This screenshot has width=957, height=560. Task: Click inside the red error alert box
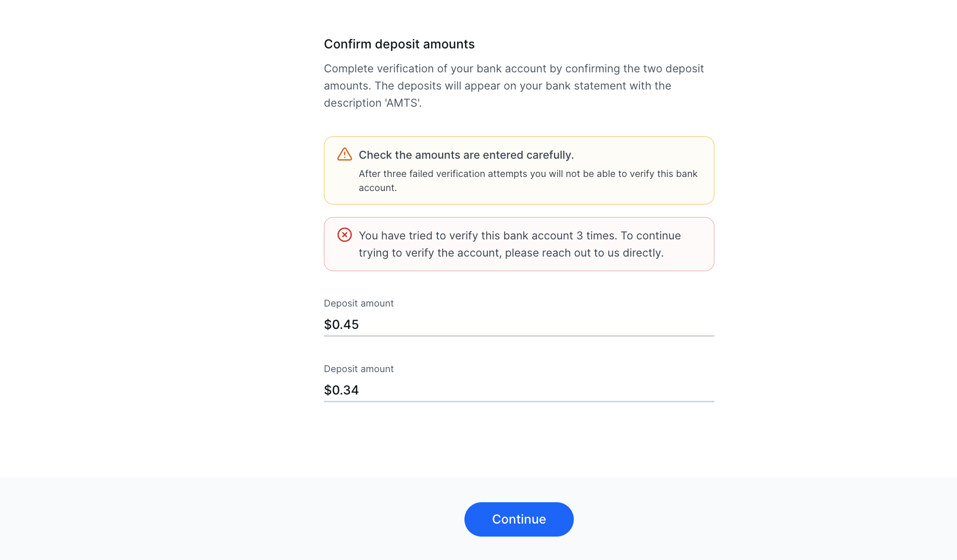click(x=519, y=244)
